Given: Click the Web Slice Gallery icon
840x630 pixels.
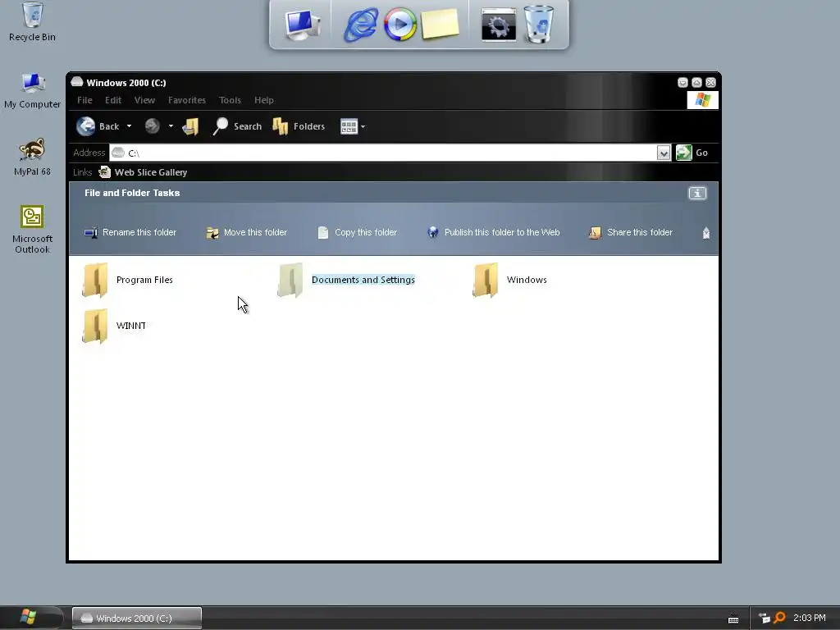Looking at the screenshot, I should click(105, 172).
